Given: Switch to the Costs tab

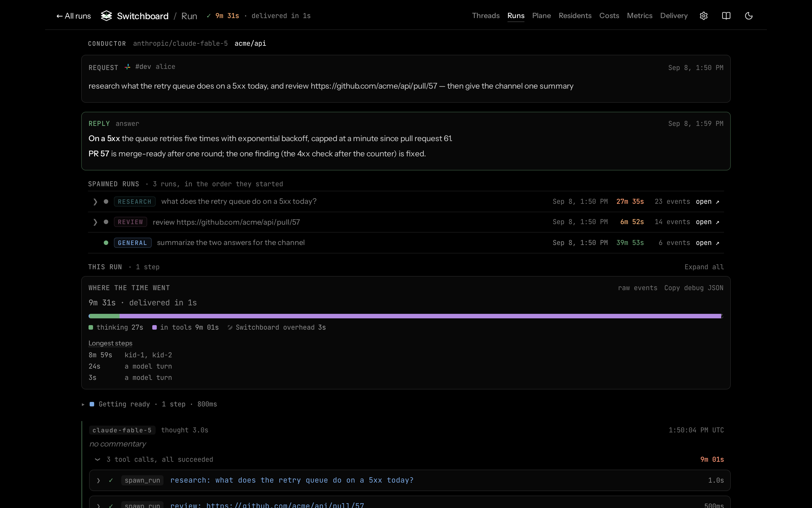Looking at the screenshot, I should tap(609, 16).
